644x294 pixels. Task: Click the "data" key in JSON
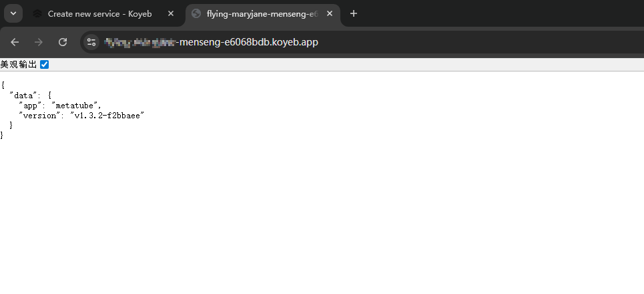pos(24,95)
